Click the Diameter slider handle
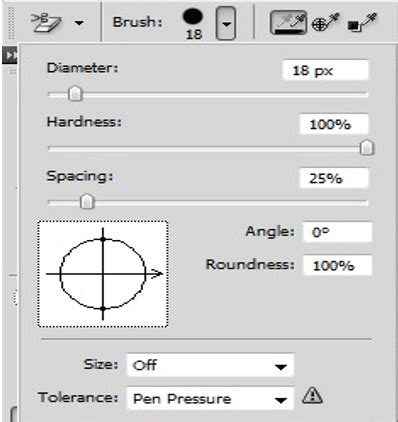Image resolution: width=398 pixels, height=422 pixels. (x=75, y=93)
